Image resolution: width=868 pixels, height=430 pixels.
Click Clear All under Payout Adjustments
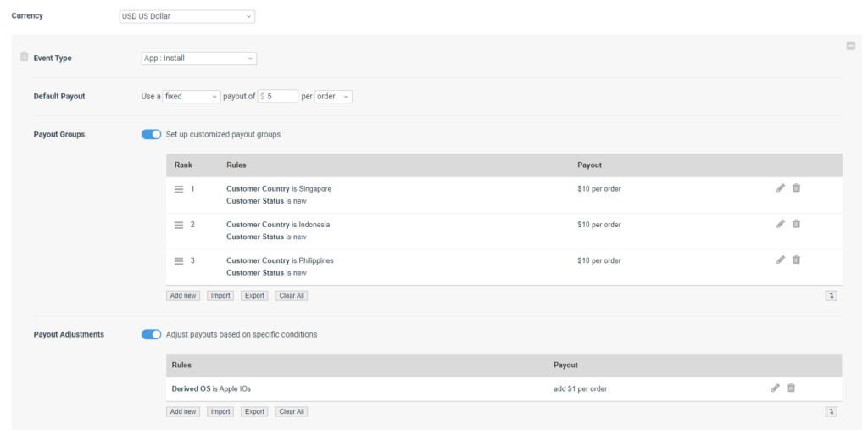point(292,411)
